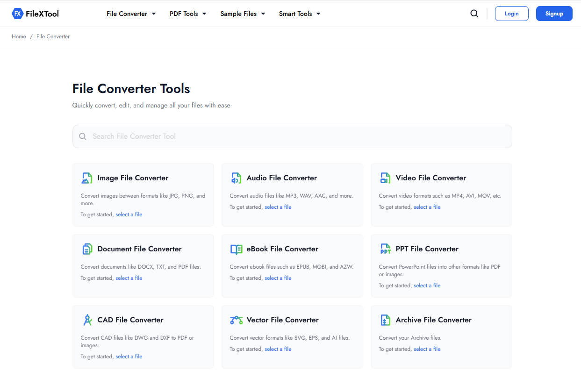Open the search magnifier in top bar
This screenshot has width=581, height=392.
pyautogui.click(x=474, y=14)
